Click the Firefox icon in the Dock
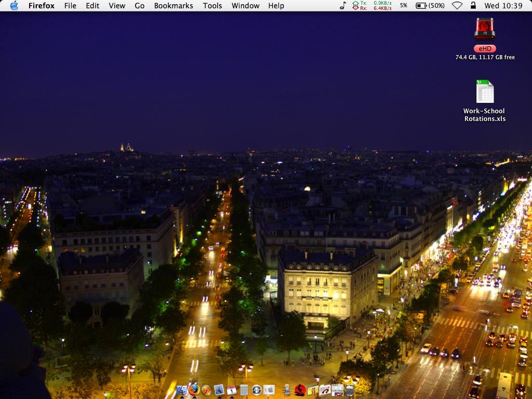 (x=194, y=390)
